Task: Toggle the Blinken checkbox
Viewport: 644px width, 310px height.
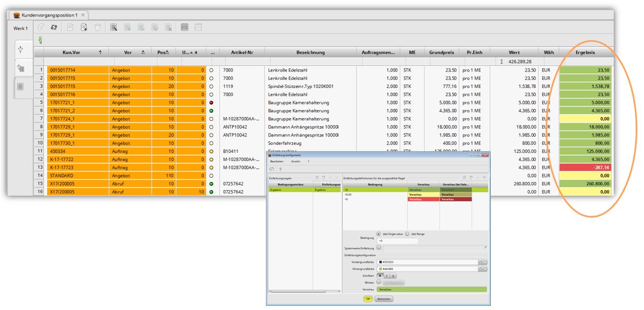Action: point(379,281)
